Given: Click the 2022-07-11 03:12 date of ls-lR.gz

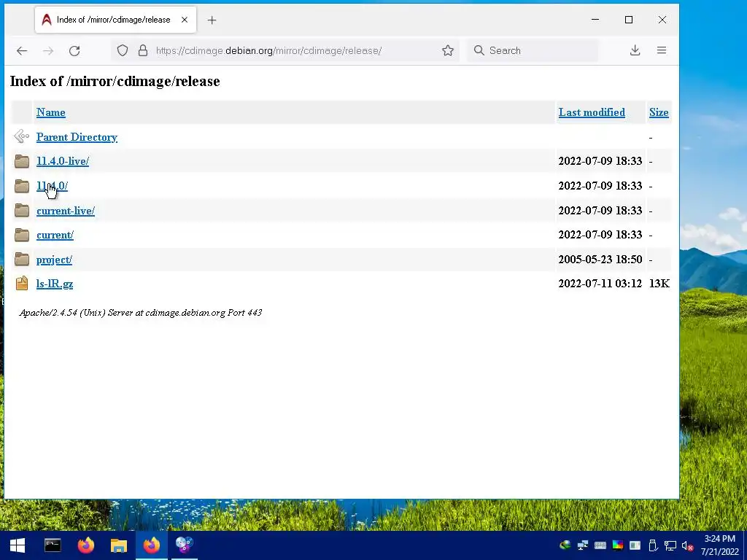Looking at the screenshot, I should (x=600, y=284).
